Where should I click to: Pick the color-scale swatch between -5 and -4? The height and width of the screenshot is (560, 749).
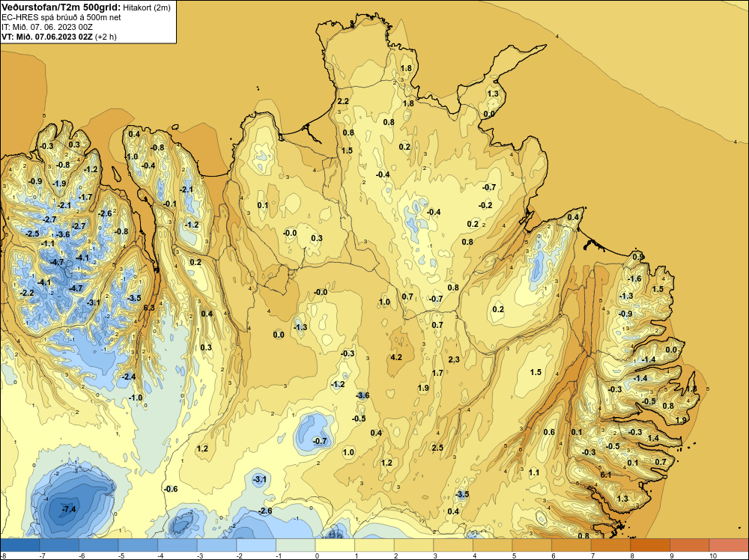click(138, 545)
